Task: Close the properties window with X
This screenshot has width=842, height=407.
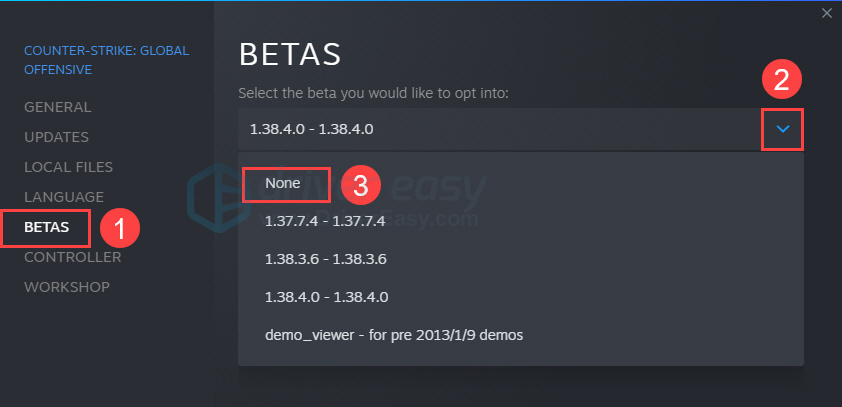Action: tap(826, 13)
